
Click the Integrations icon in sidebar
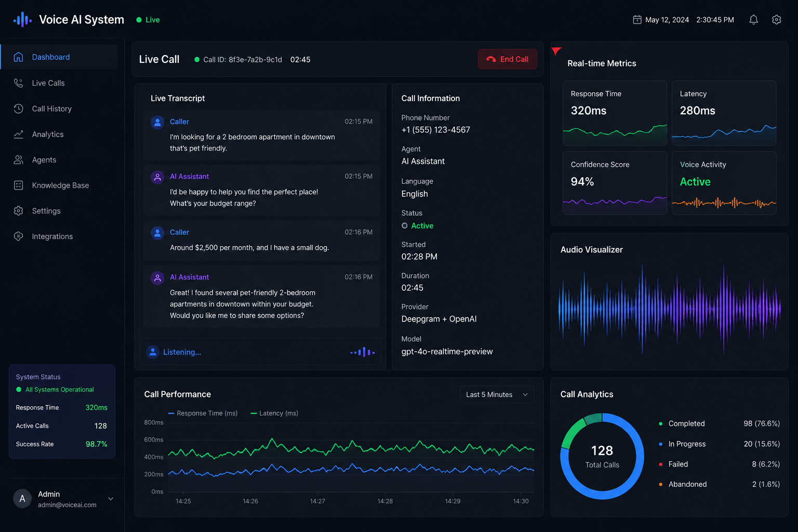point(18,236)
